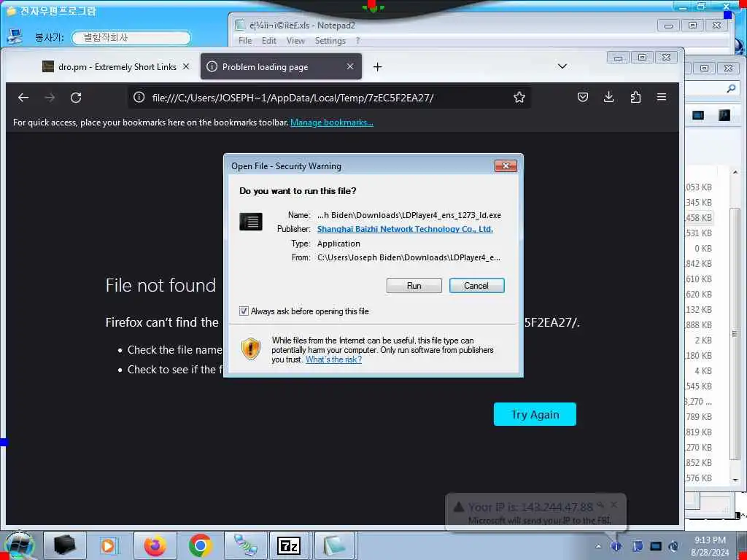This screenshot has height=560, width=747.
Task: Click the Windows Start orb
Action: coord(19,545)
